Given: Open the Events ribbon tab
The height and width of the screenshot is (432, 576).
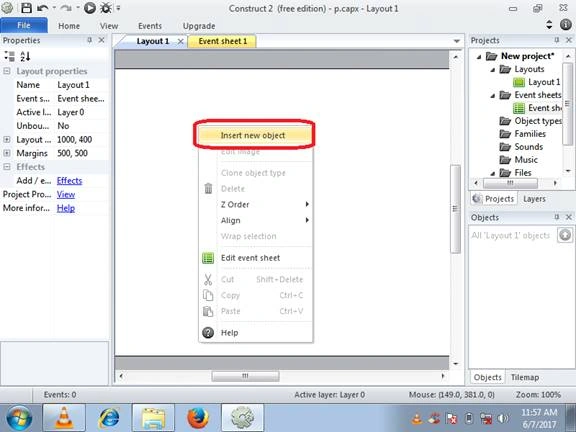Looking at the screenshot, I should click(150, 26).
